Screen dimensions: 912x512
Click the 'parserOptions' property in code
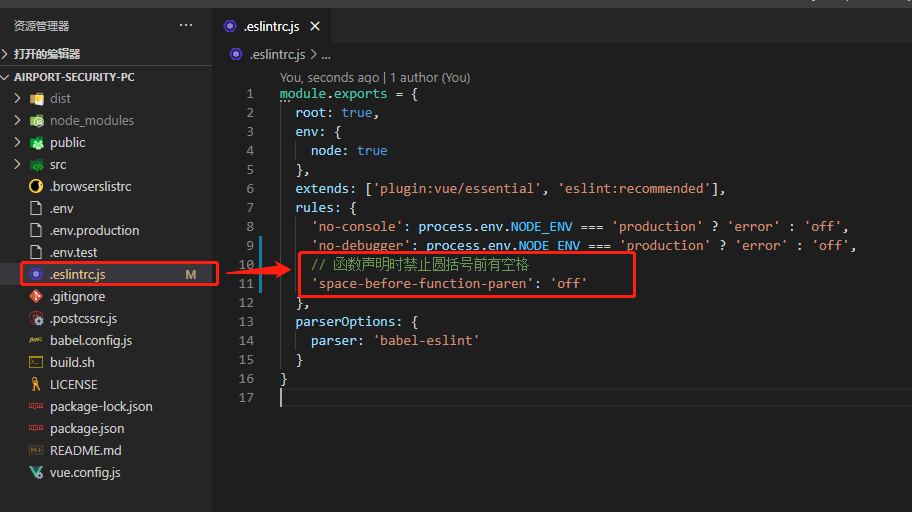coord(345,322)
